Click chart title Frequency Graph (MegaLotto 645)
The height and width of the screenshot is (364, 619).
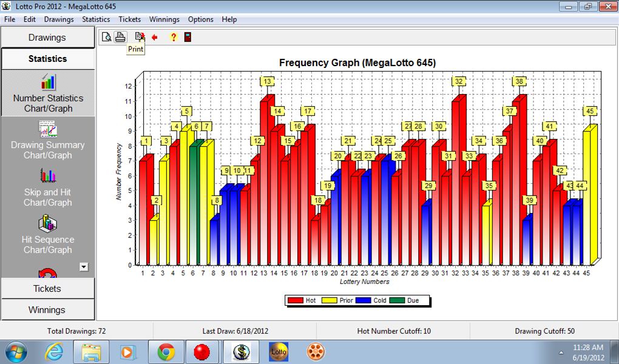357,62
